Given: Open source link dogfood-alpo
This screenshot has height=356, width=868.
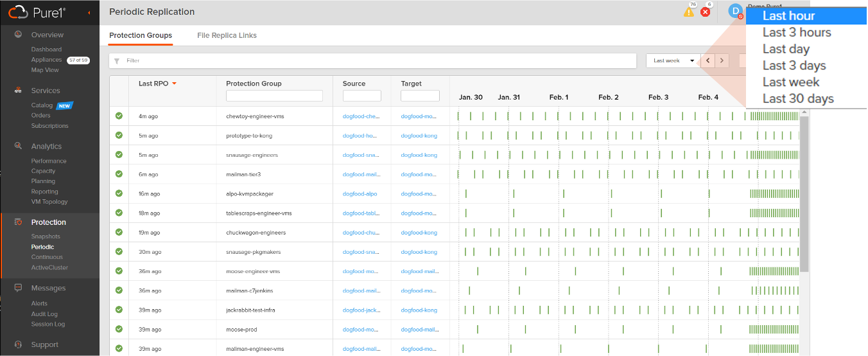Looking at the screenshot, I should point(360,193).
